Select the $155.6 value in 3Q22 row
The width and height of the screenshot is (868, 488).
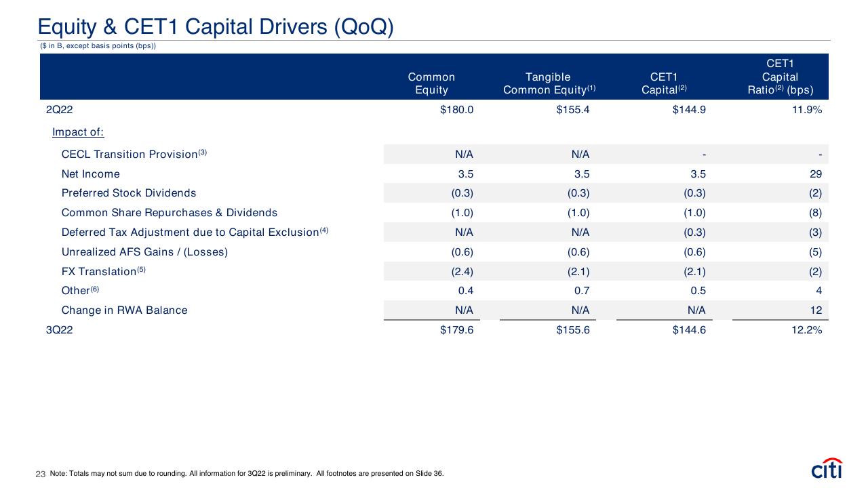573,330
